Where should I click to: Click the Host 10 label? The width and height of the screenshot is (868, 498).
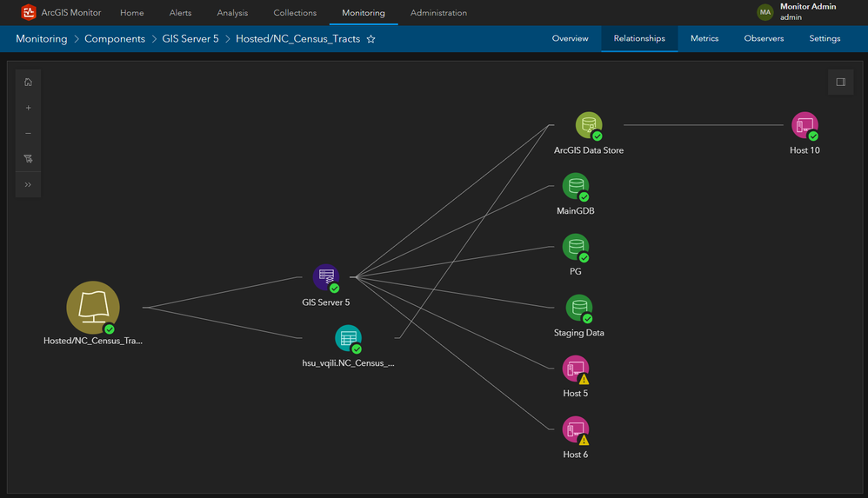805,150
